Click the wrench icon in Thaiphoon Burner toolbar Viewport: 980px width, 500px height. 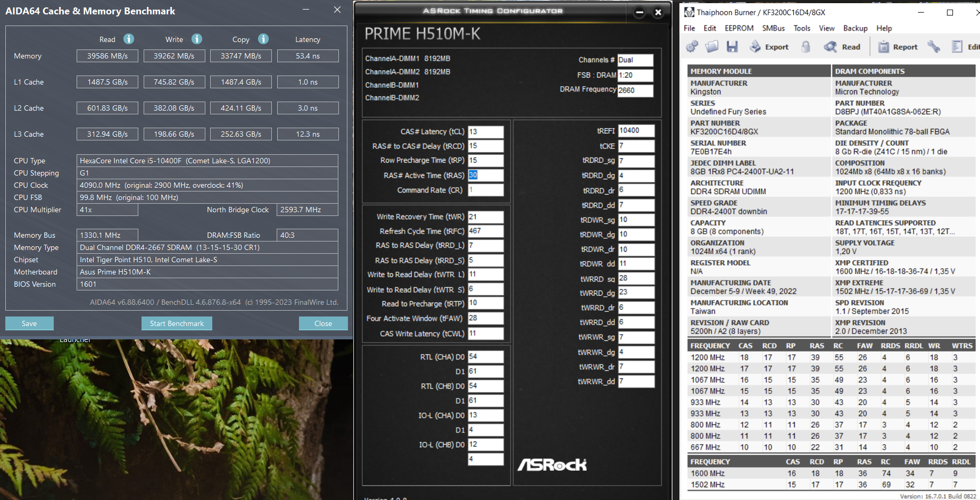click(x=934, y=47)
